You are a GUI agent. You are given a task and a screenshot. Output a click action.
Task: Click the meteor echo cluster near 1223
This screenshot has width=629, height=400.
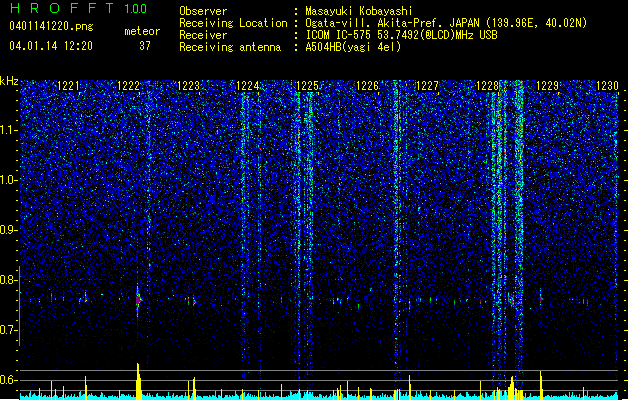click(x=191, y=301)
